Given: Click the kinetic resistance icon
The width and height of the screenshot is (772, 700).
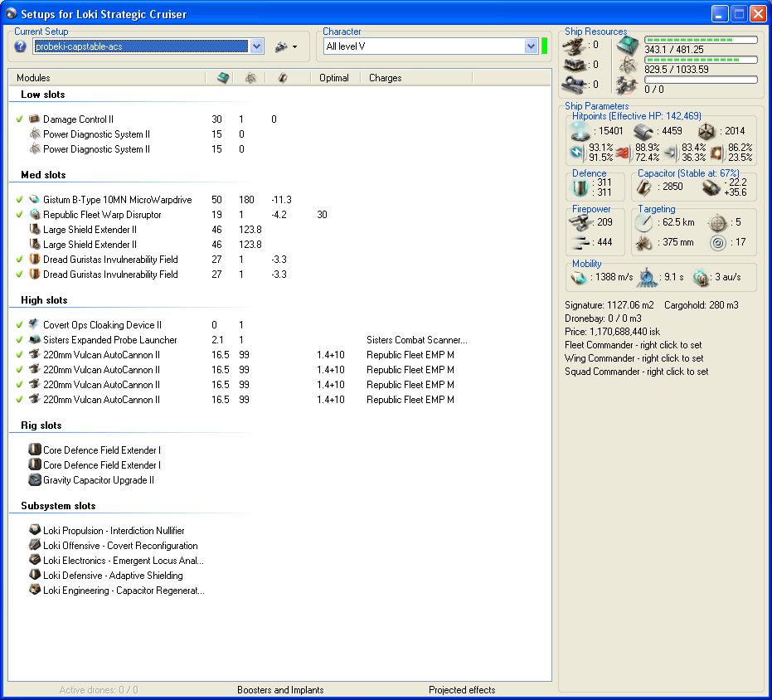Looking at the screenshot, I should click(x=671, y=153).
